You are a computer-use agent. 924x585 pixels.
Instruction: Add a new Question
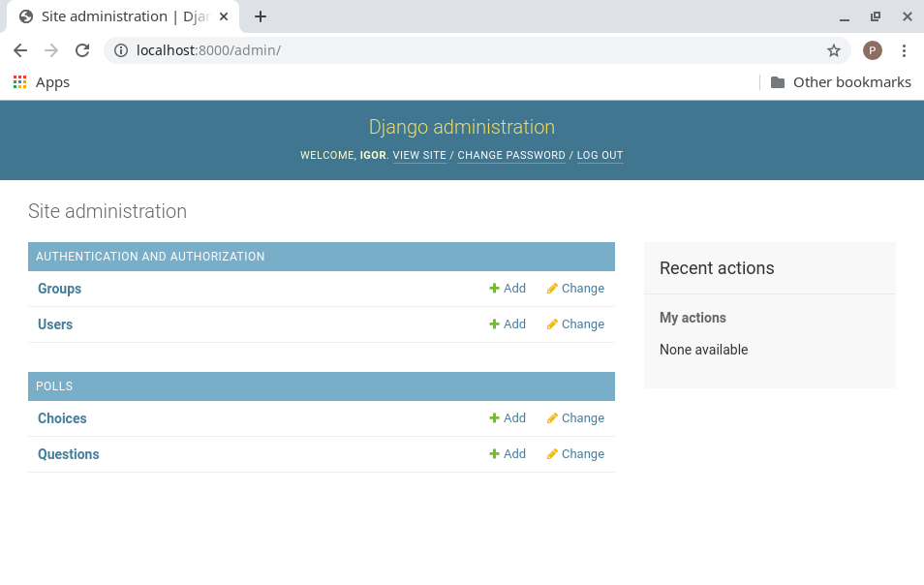pyautogui.click(x=508, y=454)
